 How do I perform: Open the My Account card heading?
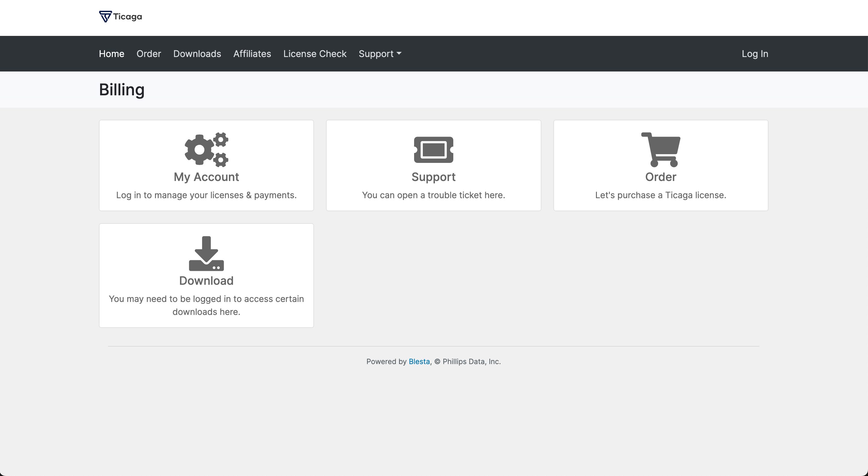pyautogui.click(x=206, y=177)
